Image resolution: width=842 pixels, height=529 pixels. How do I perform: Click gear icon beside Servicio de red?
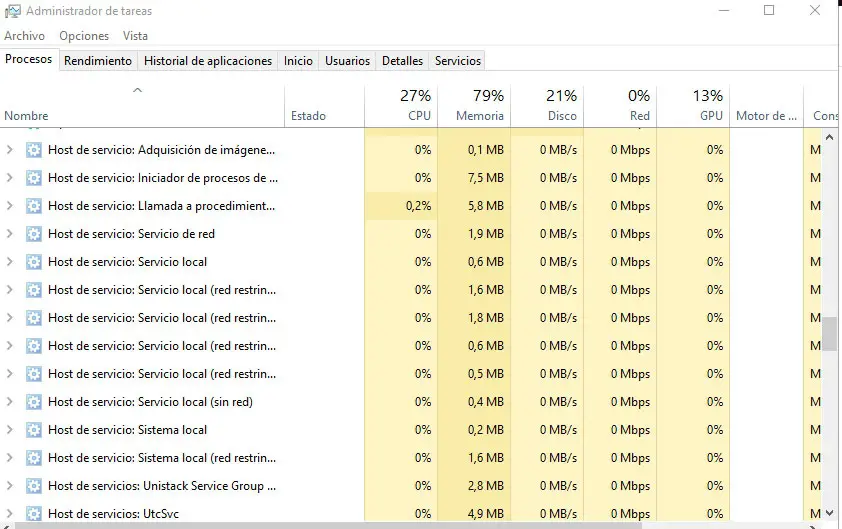[34, 234]
